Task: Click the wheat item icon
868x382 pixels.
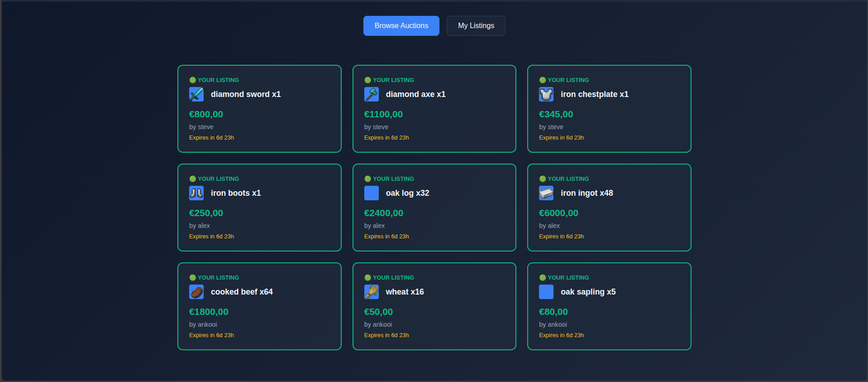Action: point(372,292)
